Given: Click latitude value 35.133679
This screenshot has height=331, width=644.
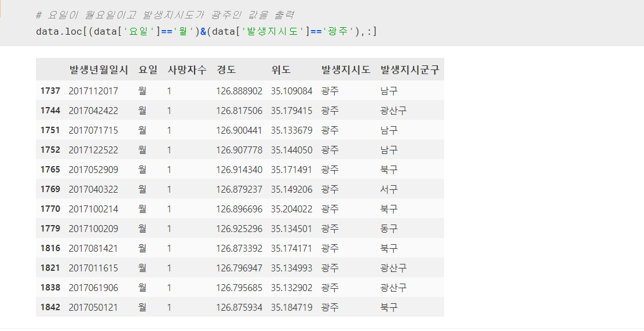Looking at the screenshot, I should click(x=292, y=130).
